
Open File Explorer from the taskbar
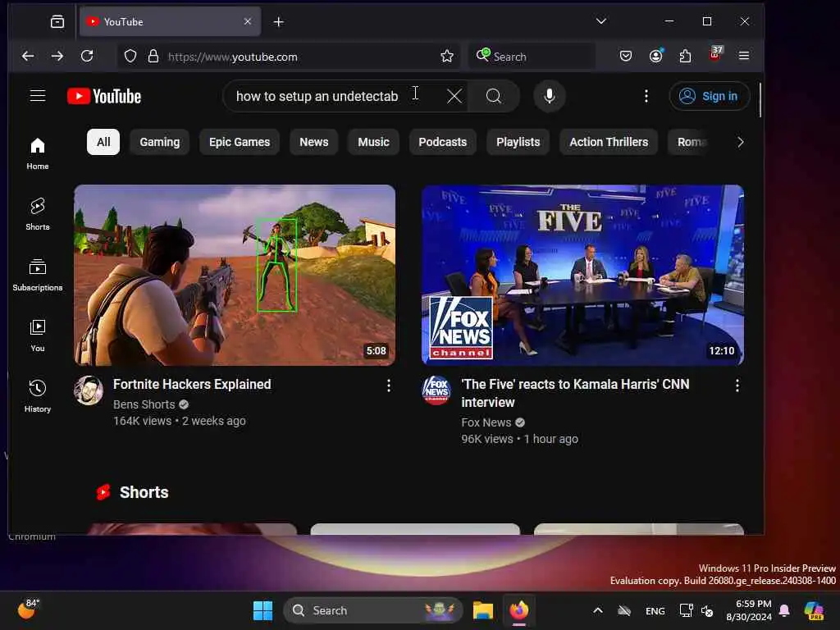pyautogui.click(x=482, y=610)
